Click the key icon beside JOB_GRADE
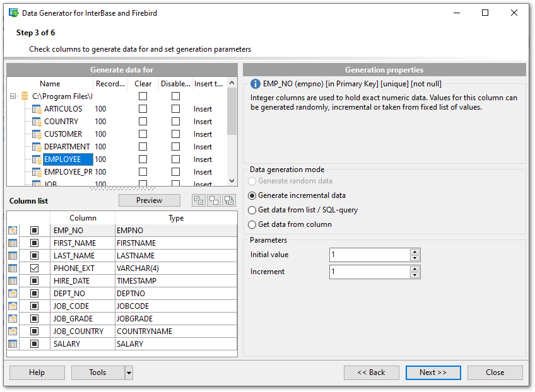The width and height of the screenshot is (535, 392). tap(13, 319)
